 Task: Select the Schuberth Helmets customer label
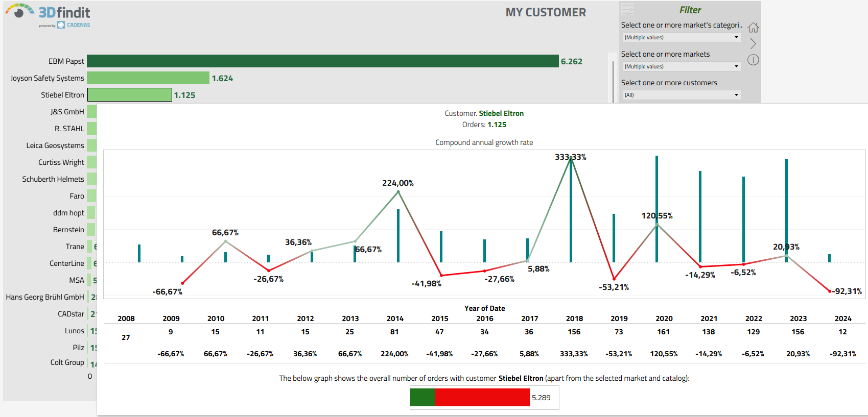coord(53,179)
